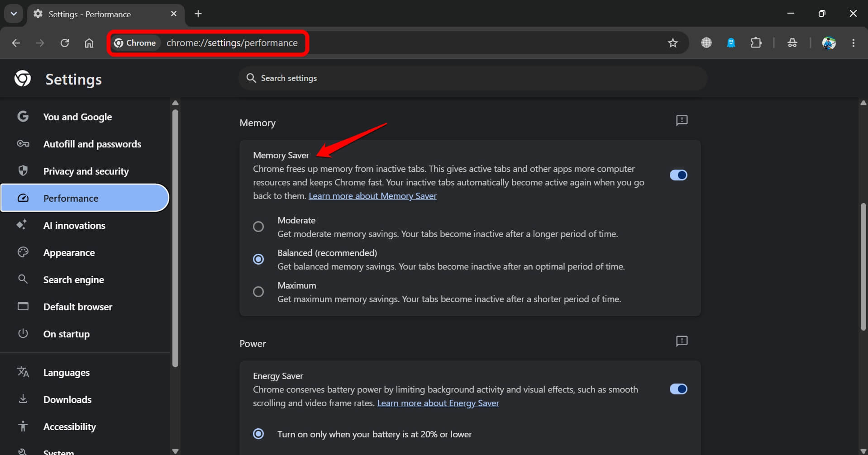
Task: Select Balanced (recommended) radio button
Action: point(258,259)
